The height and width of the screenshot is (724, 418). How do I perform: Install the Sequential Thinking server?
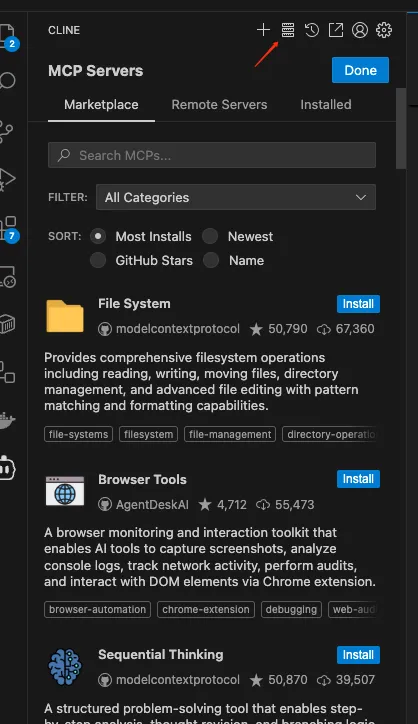point(358,655)
